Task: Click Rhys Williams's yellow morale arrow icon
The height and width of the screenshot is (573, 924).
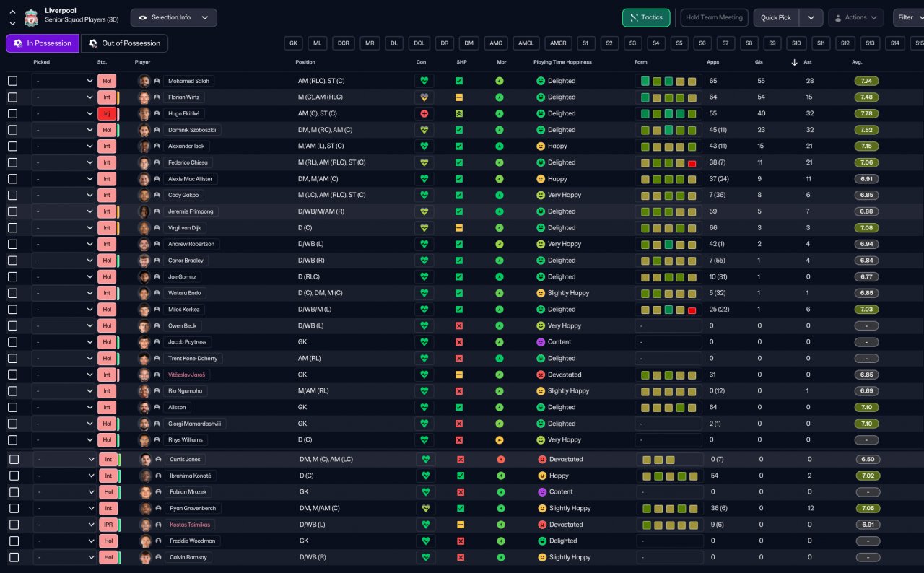Action: point(500,440)
